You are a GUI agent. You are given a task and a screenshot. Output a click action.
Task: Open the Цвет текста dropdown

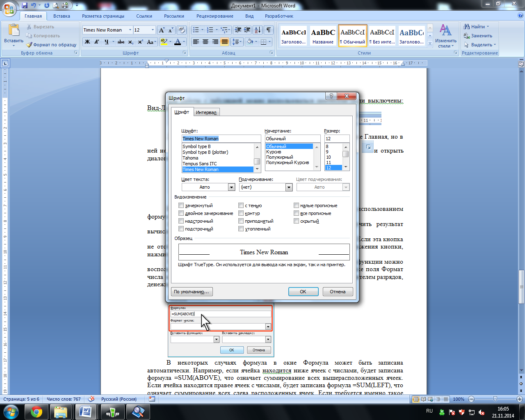231,187
